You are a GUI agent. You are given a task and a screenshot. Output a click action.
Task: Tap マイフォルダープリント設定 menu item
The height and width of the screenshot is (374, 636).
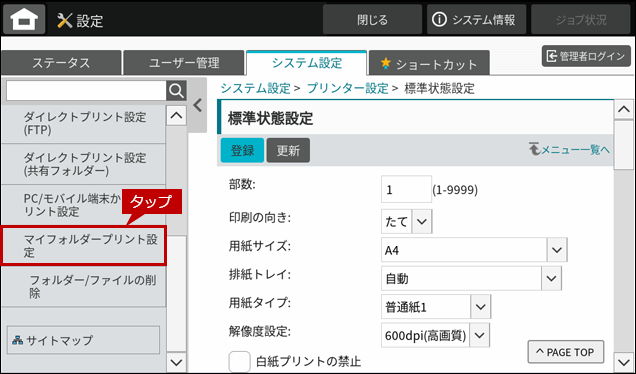coord(83,246)
